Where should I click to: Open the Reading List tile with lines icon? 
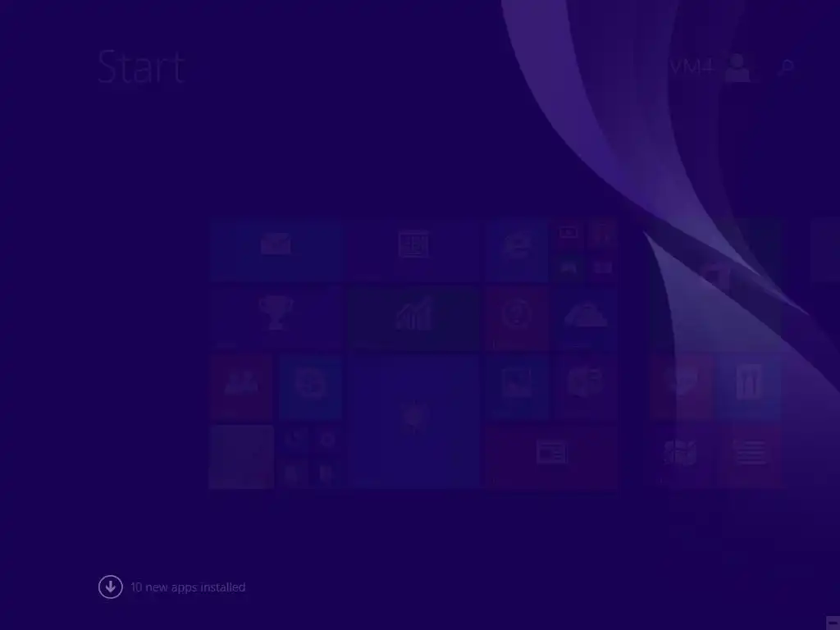[x=750, y=456]
